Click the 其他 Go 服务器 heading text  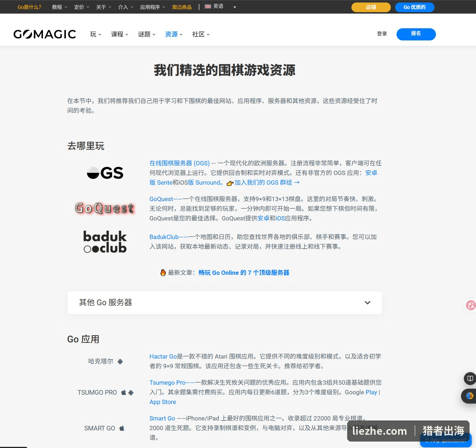coord(106,302)
